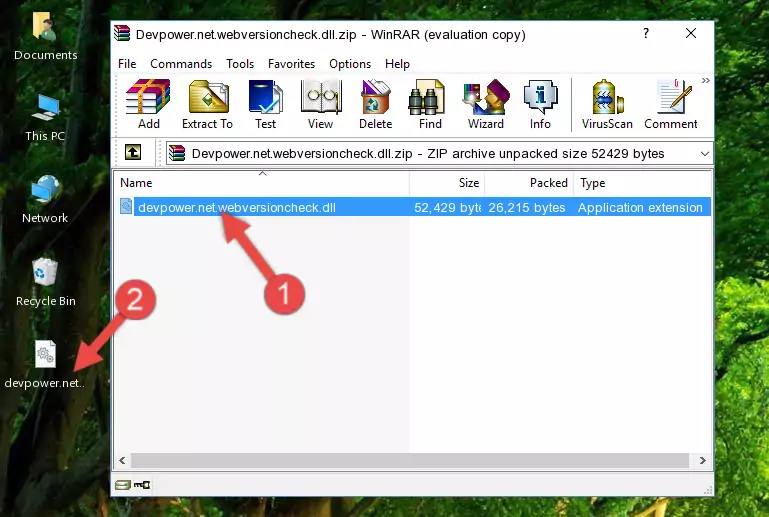Select devpower.net.webversioncheck.dll file row
This screenshot has height=517, width=769.
[413, 207]
